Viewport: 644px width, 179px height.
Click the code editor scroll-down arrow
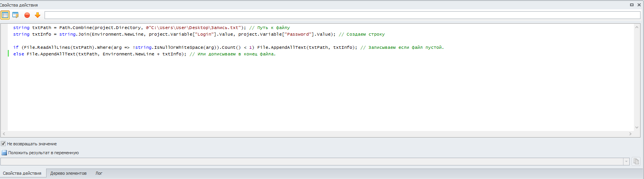pyautogui.click(x=637, y=127)
